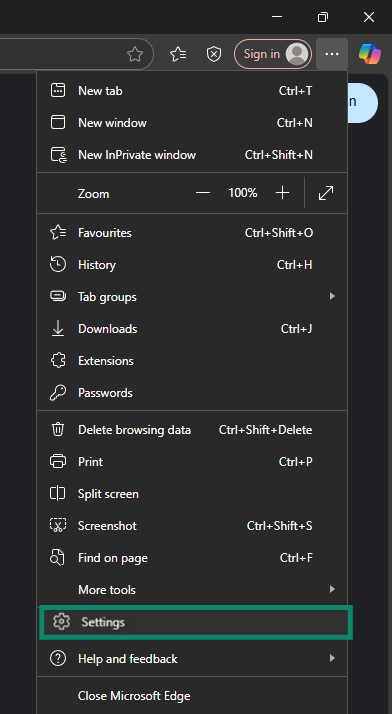Open the Settings and more ellipsis menu

(332, 54)
